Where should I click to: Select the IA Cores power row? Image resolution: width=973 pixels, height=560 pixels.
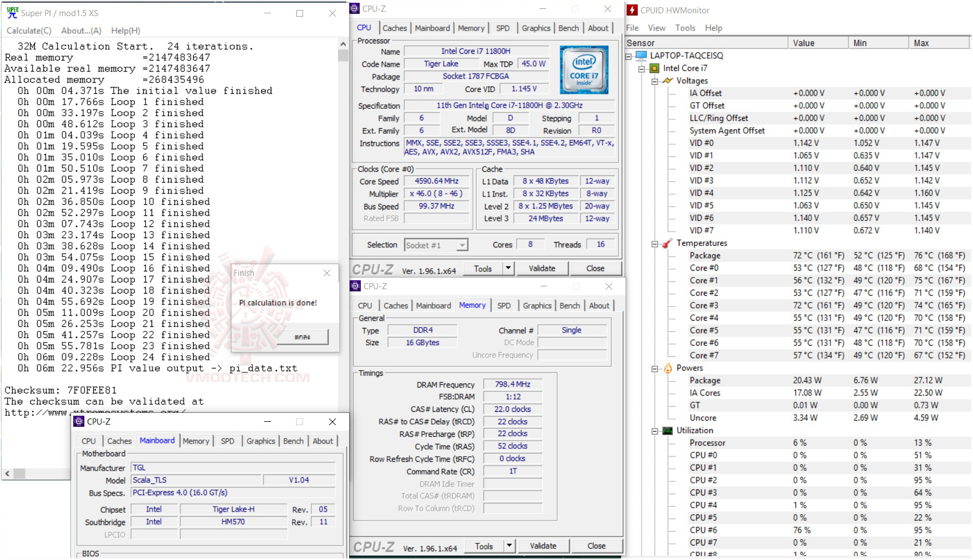[829, 393]
